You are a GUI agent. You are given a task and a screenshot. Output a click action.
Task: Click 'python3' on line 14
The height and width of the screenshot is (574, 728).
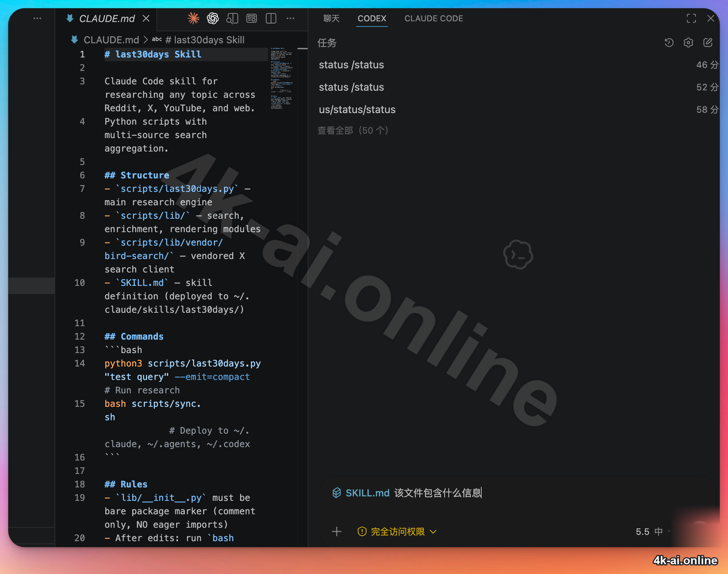click(124, 364)
